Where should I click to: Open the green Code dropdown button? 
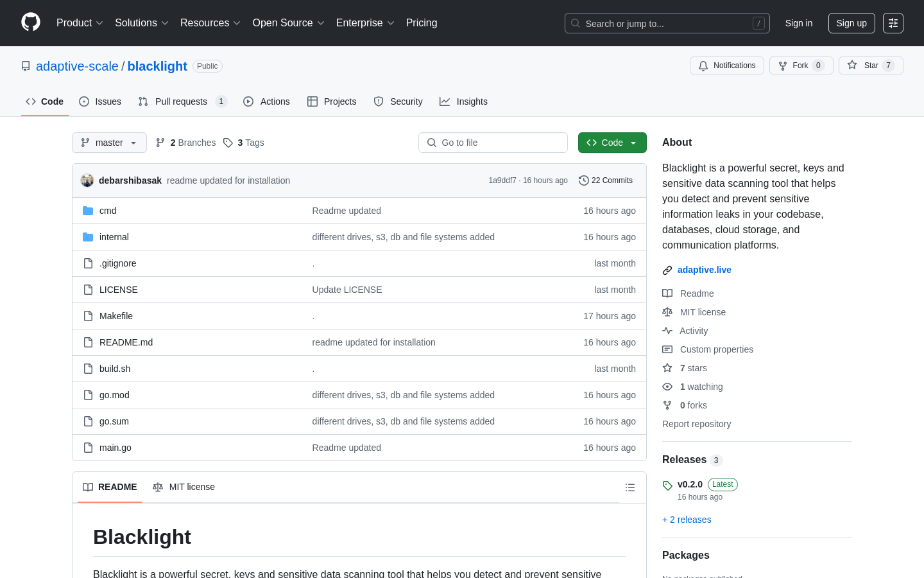point(612,143)
